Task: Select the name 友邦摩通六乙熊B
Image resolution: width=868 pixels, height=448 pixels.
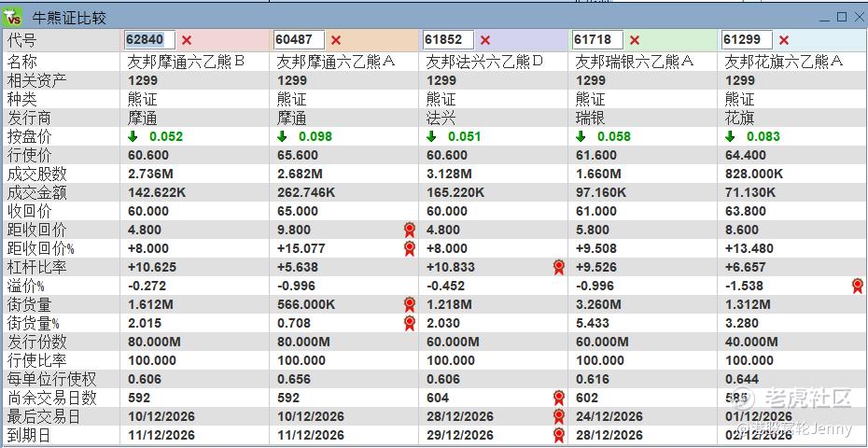Action: tap(186, 62)
